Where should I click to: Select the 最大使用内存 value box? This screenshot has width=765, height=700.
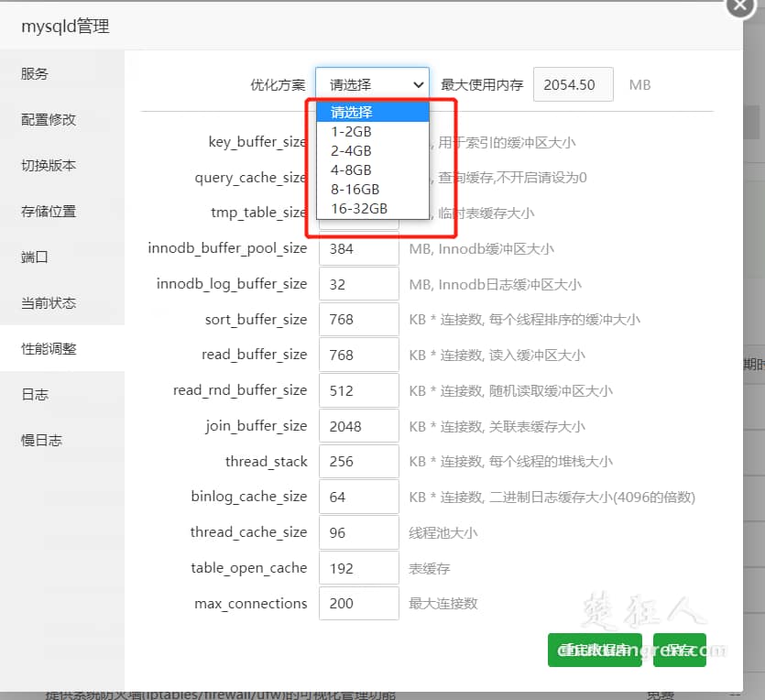[x=573, y=84]
